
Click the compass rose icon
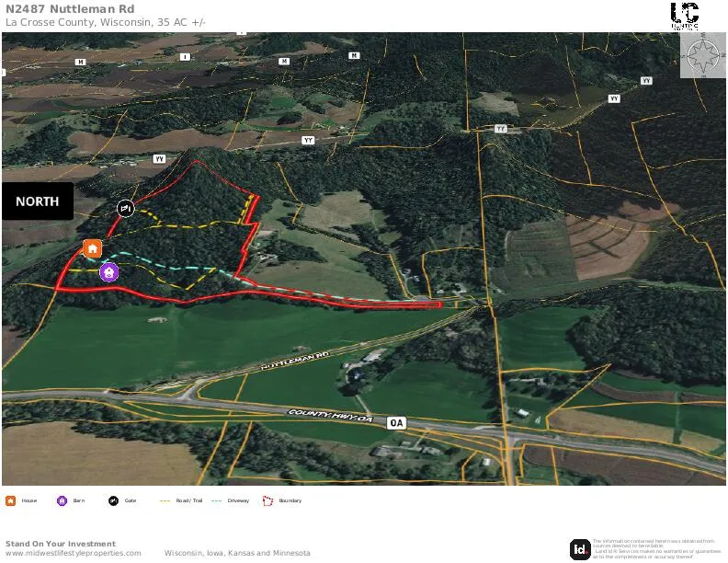coord(703,56)
